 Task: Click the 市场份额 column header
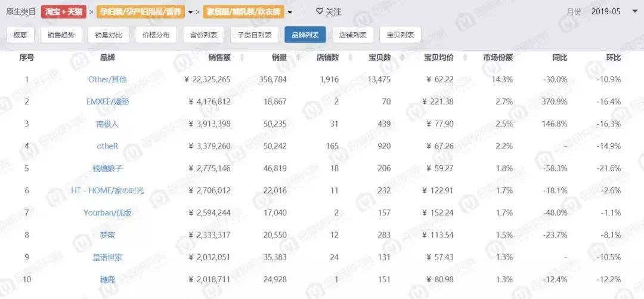pyautogui.click(x=498, y=57)
